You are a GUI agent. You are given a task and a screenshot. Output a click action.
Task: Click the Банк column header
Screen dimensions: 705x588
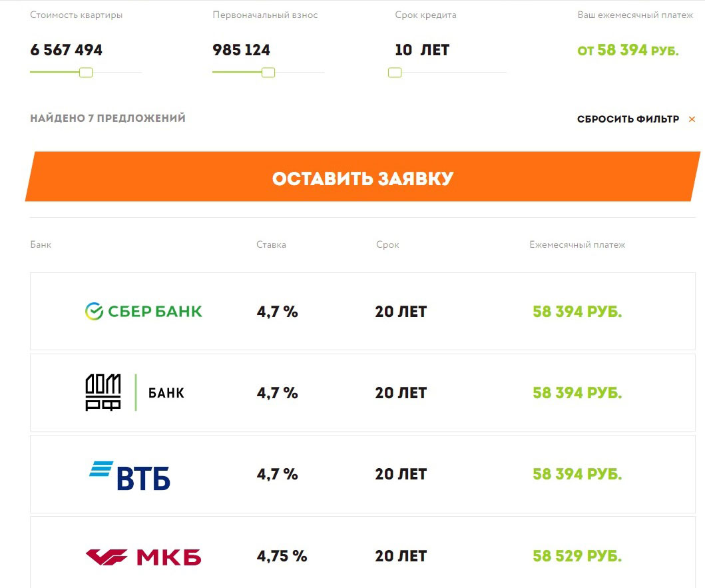tap(41, 245)
